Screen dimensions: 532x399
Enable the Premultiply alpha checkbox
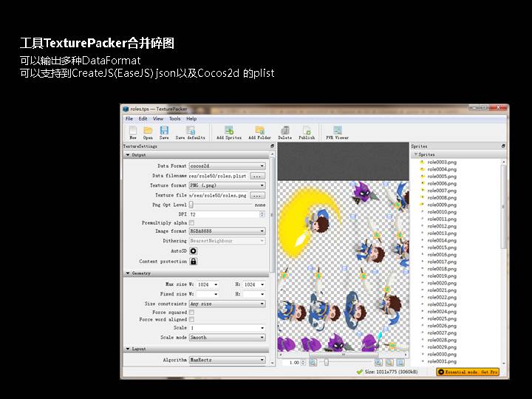pyautogui.click(x=192, y=222)
